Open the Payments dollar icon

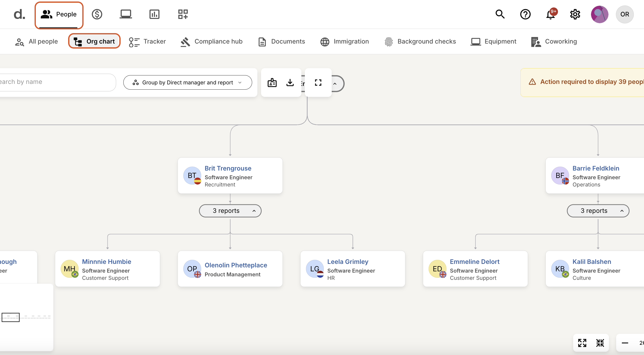(97, 14)
